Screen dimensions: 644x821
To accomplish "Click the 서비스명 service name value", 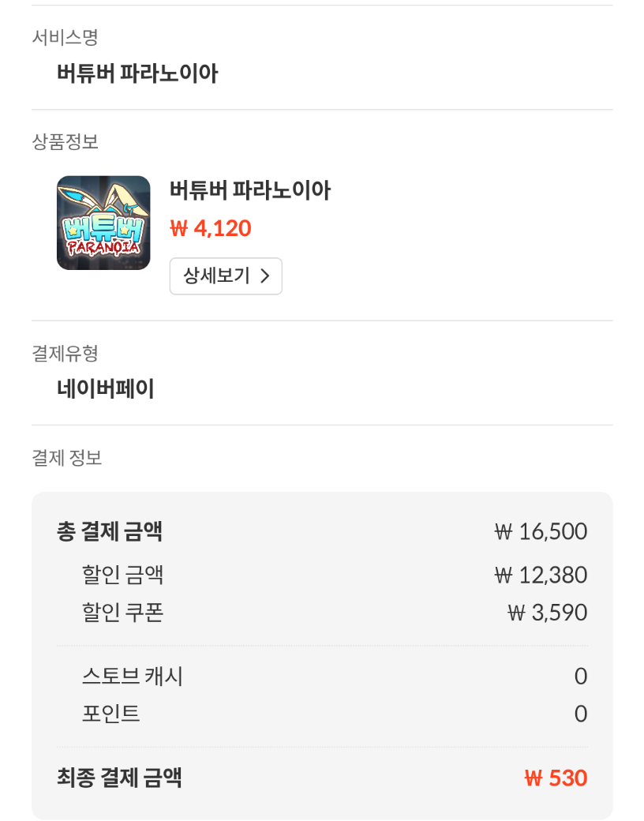I will [137, 73].
